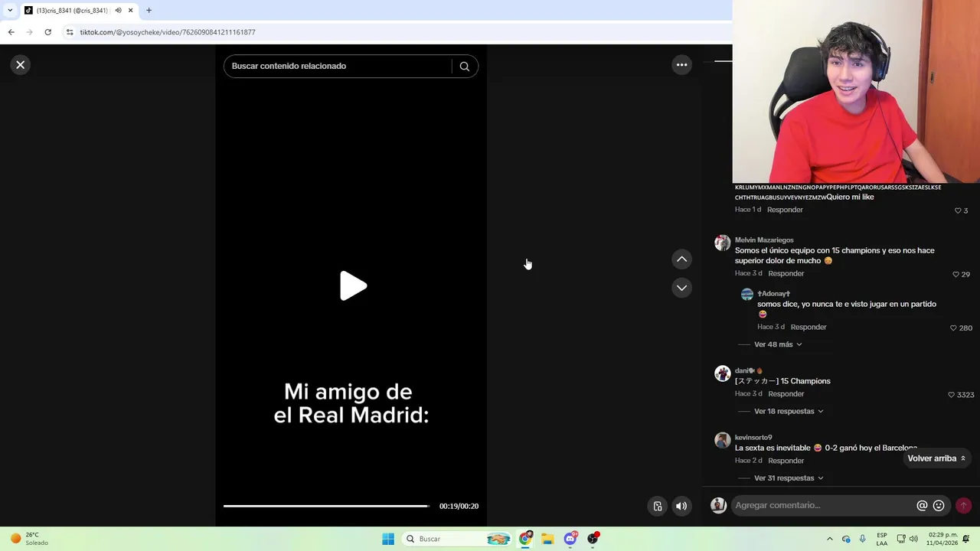Play the paused TikTok video
This screenshot has height=551, width=980.
click(353, 285)
